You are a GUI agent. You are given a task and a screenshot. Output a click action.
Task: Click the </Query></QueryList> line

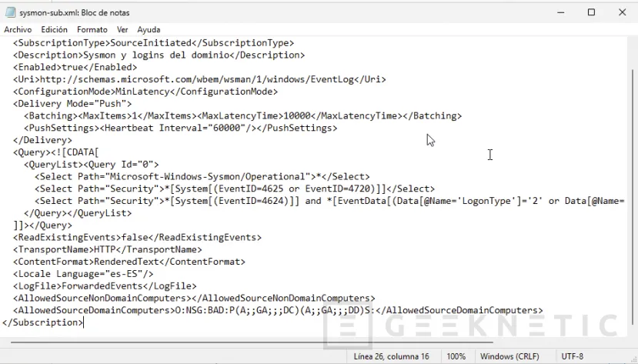click(78, 213)
